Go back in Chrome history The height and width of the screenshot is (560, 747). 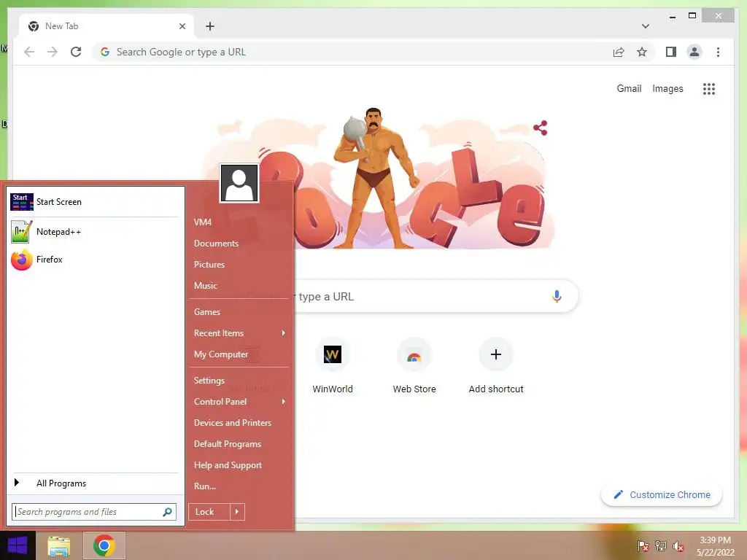pos(29,52)
